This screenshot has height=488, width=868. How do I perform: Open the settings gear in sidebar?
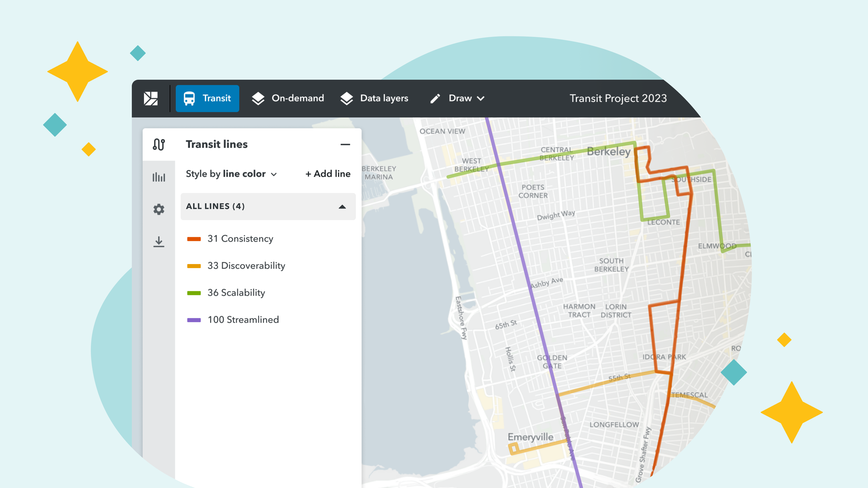pyautogui.click(x=159, y=209)
